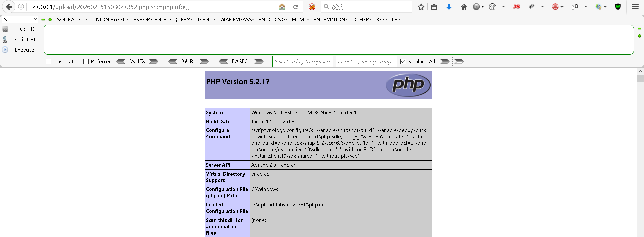URL-encode with right arrow beside %URL
Image resolution: width=644 pixels, height=237 pixels.
tap(204, 61)
